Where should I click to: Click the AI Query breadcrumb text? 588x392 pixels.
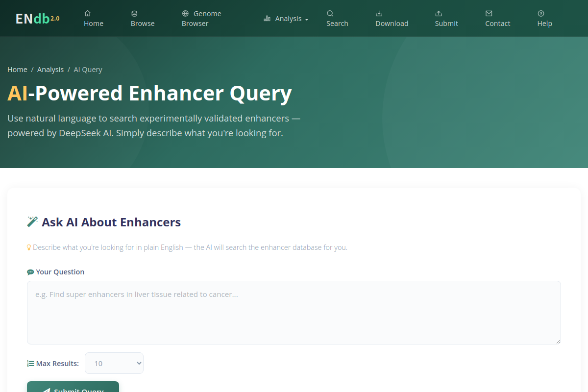(x=88, y=70)
